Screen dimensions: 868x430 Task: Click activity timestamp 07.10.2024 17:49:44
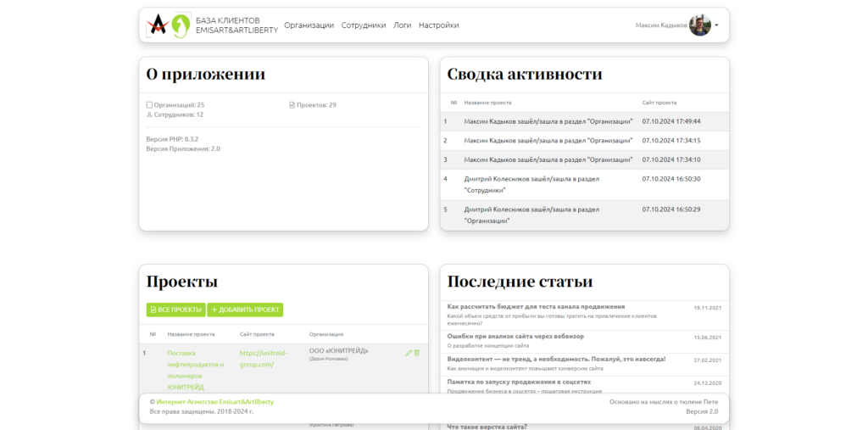[671, 121]
